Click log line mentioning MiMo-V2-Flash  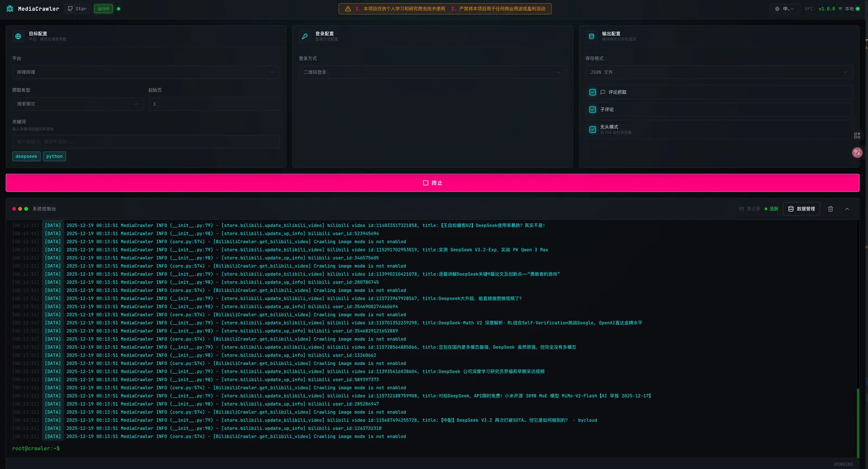331,396
